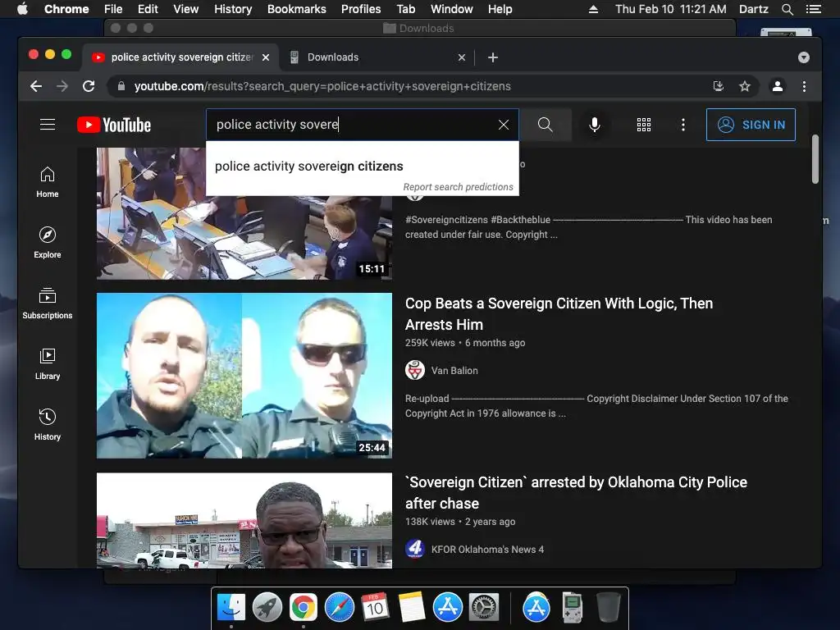Open the Window menu
Screen dimensions: 840x630
coord(452,9)
